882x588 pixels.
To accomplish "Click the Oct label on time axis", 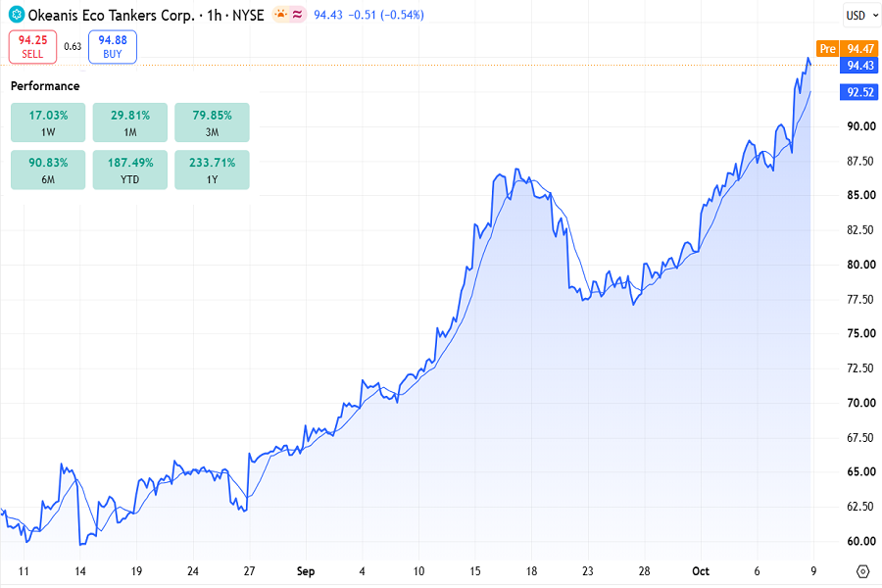I will [701, 571].
